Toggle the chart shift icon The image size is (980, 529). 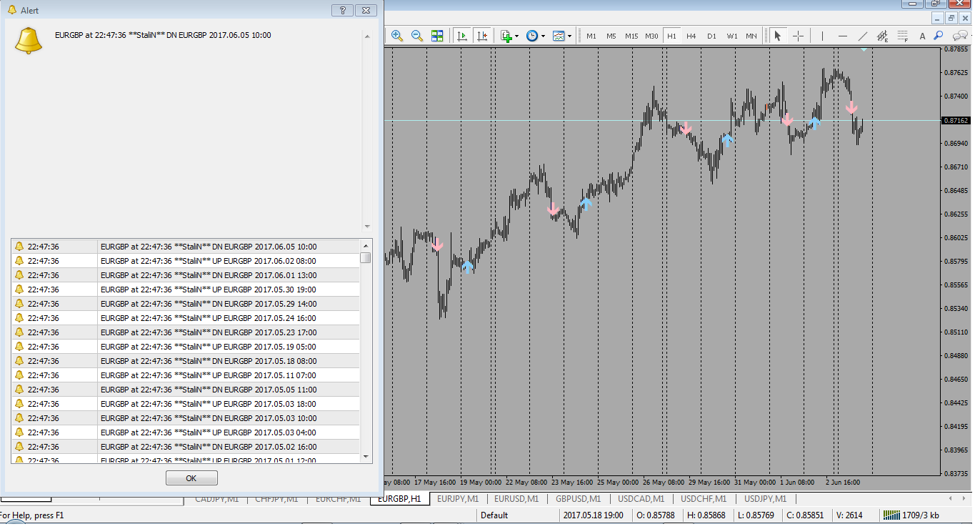[482, 36]
